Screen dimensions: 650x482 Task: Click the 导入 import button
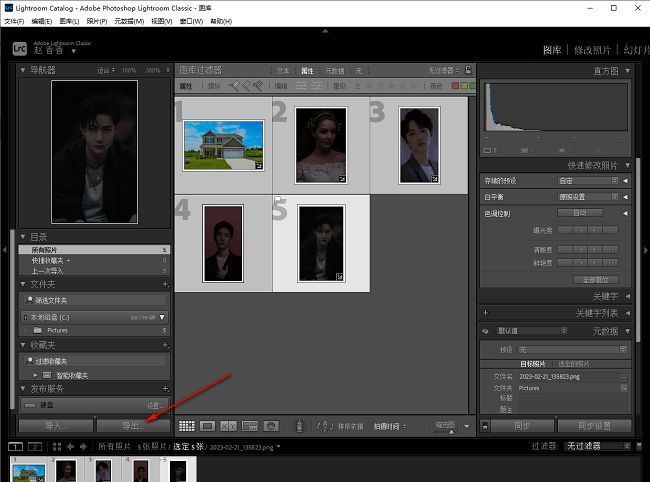[x=56, y=426]
